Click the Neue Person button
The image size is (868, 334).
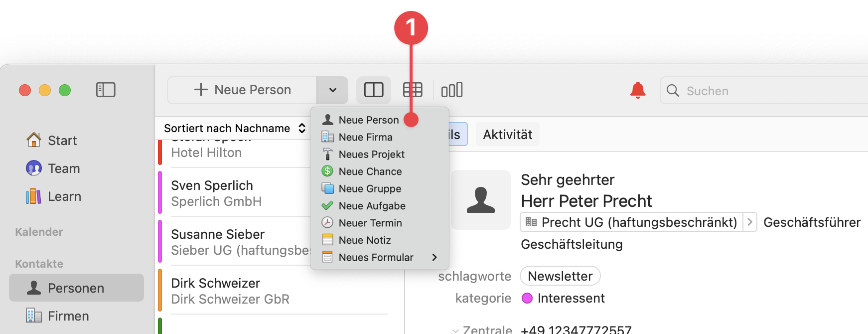(242, 90)
